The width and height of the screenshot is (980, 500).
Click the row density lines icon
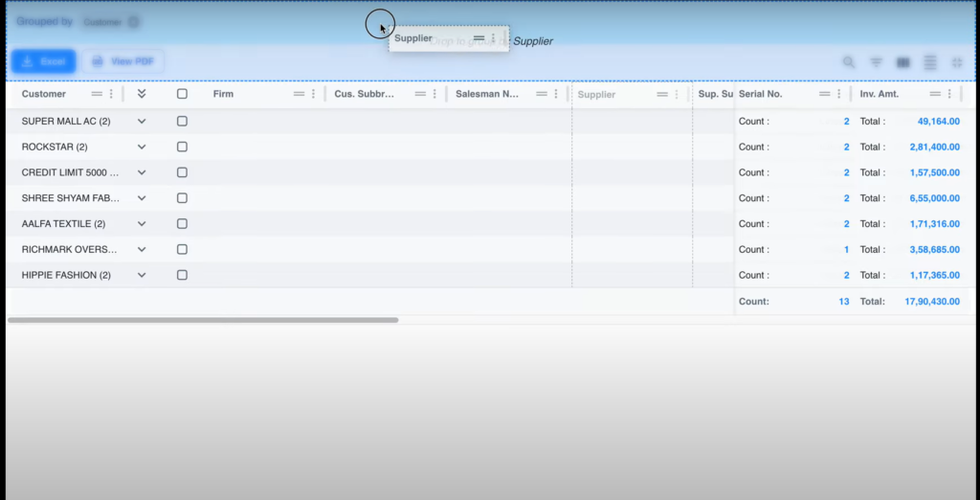coord(930,62)
